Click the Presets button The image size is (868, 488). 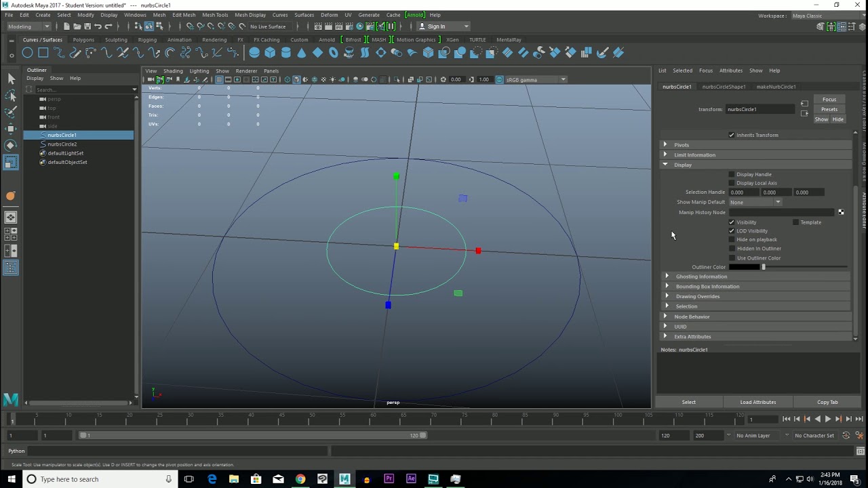point(829,109)
